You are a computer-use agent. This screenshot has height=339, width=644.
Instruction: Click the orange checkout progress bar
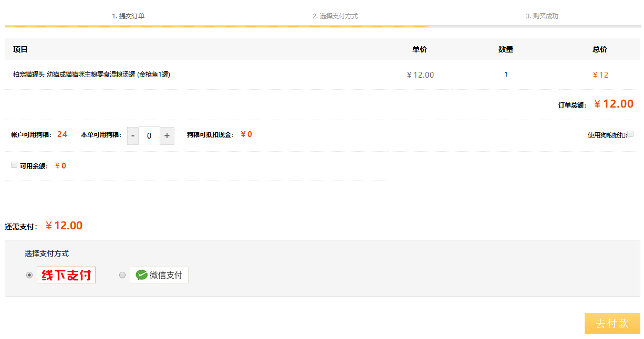click(217, 26)
